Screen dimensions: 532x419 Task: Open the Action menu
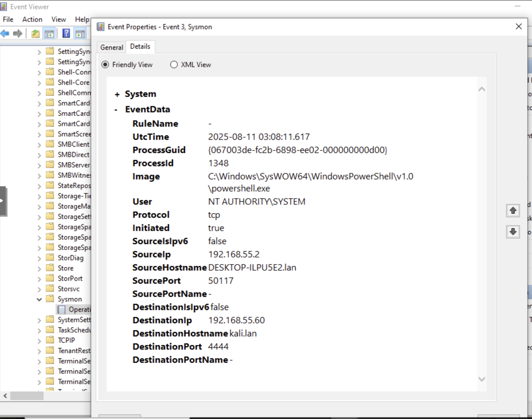pyautogui.click(x=32, y=19)
